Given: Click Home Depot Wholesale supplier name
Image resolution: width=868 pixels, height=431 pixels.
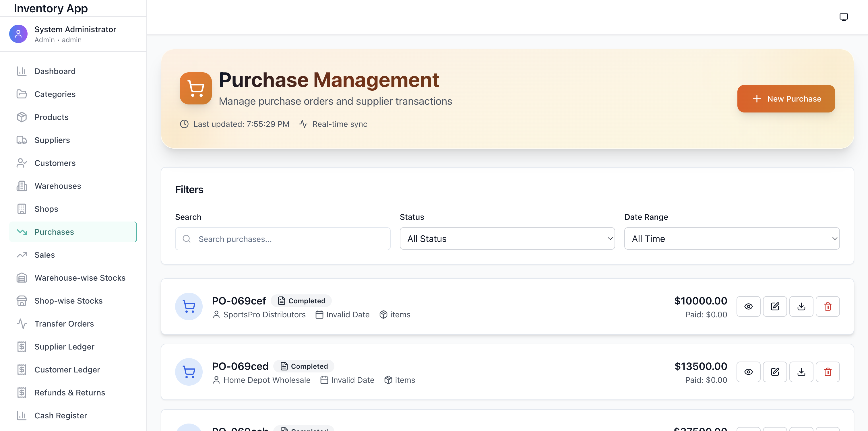Looking at the screenshot, I should click(267, 380).
